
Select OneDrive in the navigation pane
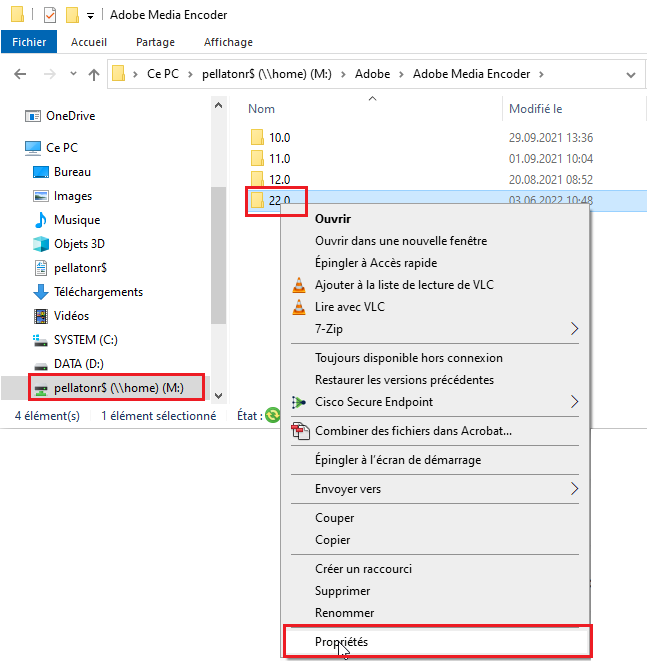coord(60,116)
